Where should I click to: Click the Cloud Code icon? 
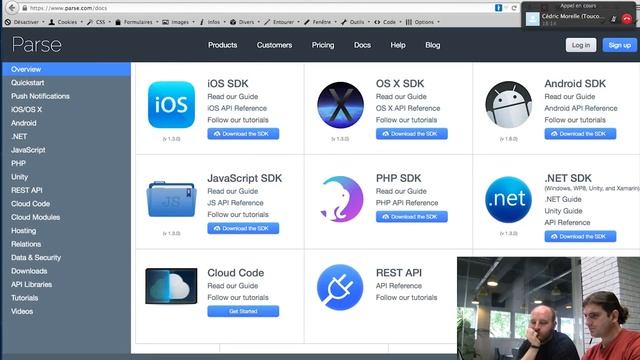tap(171, 286)
